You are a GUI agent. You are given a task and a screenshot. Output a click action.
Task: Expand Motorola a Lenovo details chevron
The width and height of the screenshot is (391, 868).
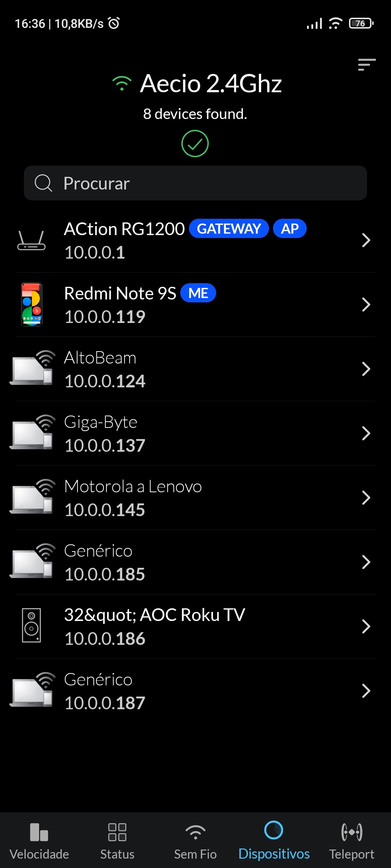click(366, 498)
